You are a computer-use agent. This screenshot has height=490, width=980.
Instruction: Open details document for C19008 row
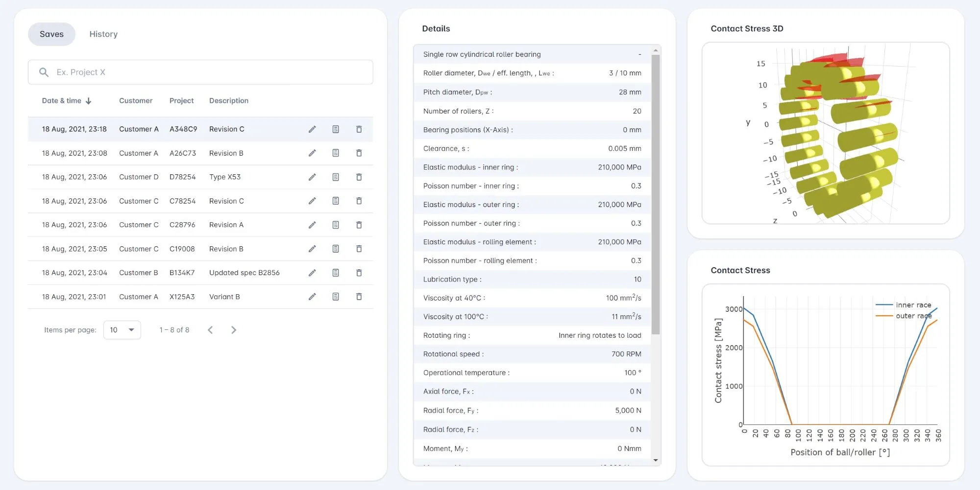pos(336,249)
